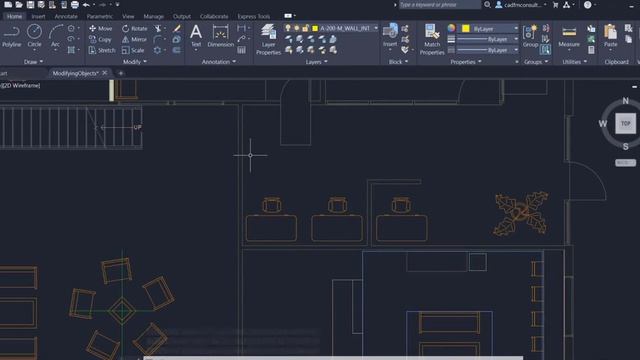Expand the Annotation panel flyout

tap(219, 62)
